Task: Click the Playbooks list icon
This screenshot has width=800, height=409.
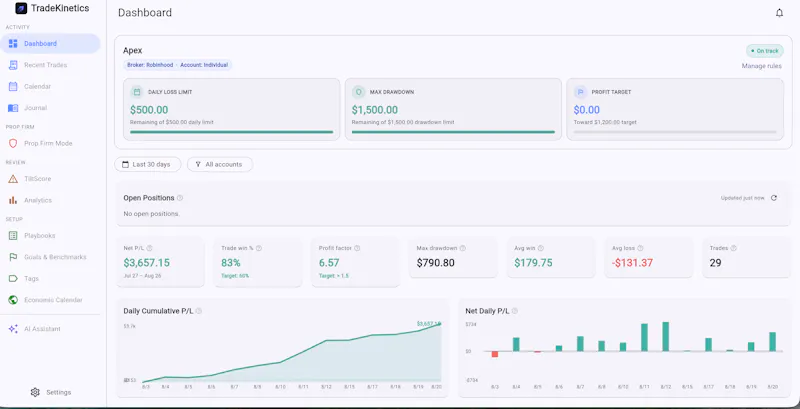Action: pos(13,236)
